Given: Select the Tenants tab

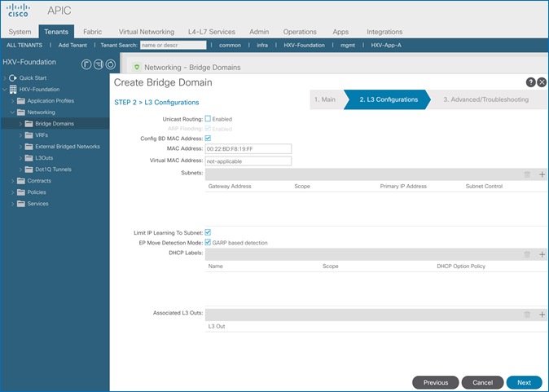Looking at the screenshot, I should point(56,32).
